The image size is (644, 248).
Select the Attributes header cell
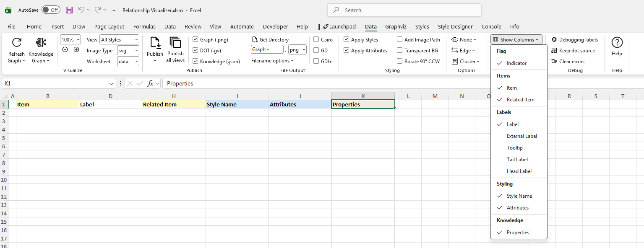[x=300, y=104]
